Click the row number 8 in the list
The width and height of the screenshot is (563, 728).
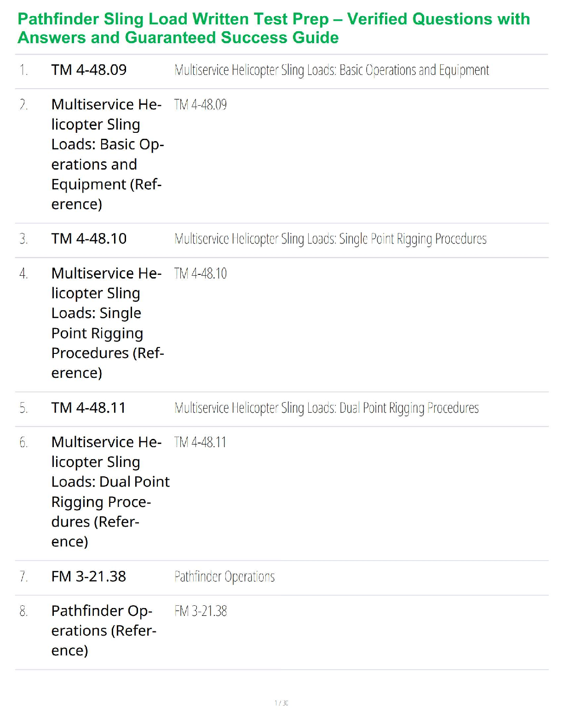[x=23, y=611]
